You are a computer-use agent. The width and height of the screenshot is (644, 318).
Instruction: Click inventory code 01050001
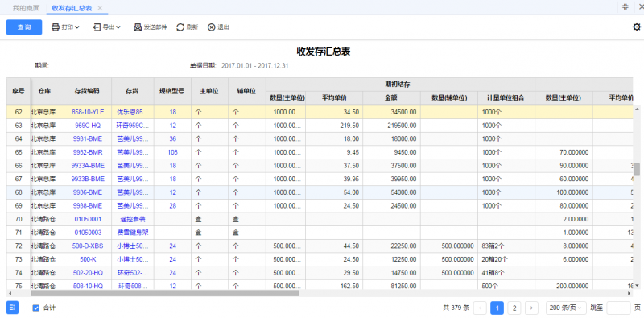(x=88, y=219)
